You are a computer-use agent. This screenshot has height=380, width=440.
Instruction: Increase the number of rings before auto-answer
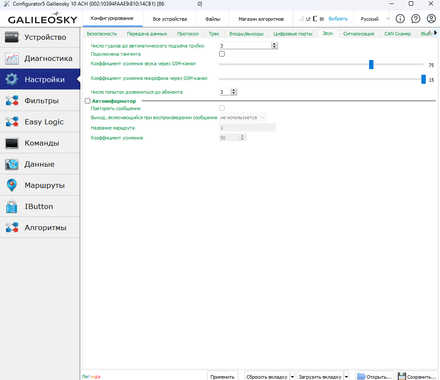[x=274, y=44]
